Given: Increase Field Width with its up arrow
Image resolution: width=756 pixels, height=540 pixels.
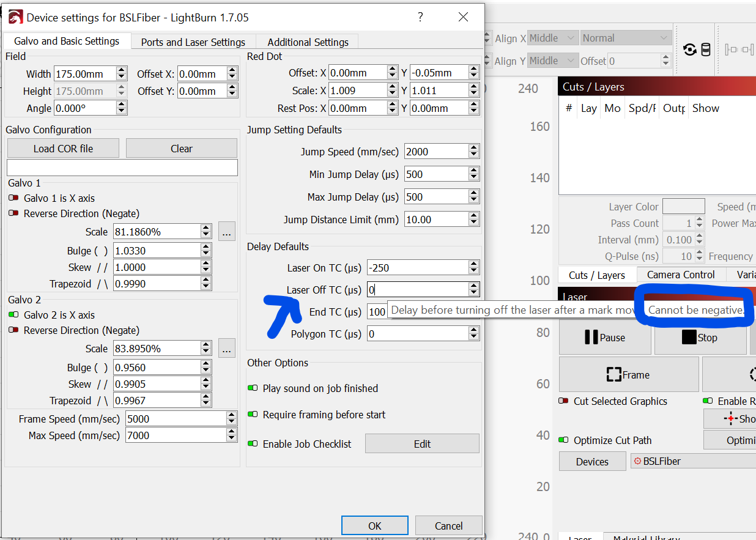Looking at the screenshot, I should pyautogui.click(x=122, y=70).
